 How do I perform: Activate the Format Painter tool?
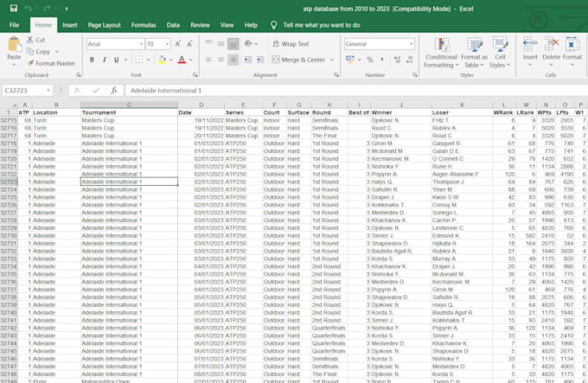[x=50, y=63]
